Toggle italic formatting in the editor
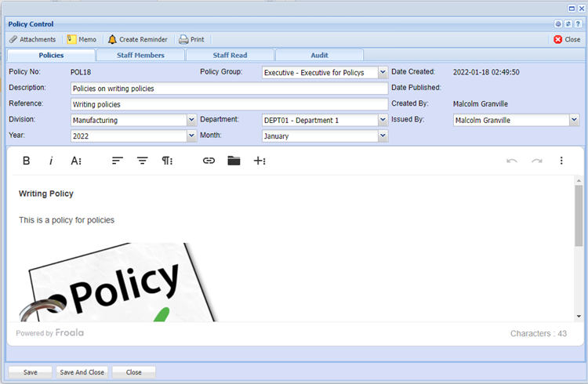Image resolution: width=588 pixels, height=384 pixels. pyautogui.click(x=51, y=161)
